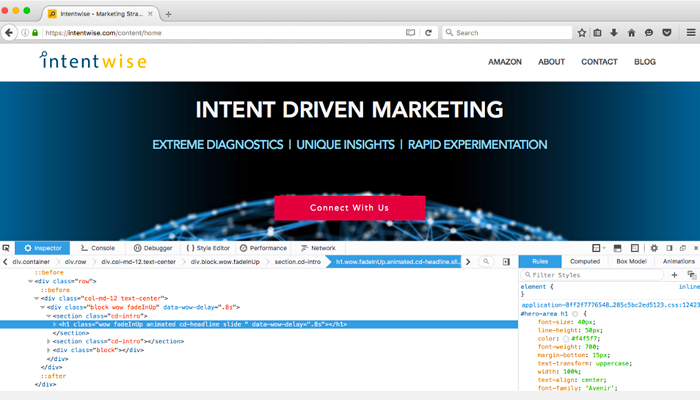This screenshot has height=400, width=700.
Task: Select div.block.wow.fadeInUp breadcrumb
Action: [225, 262]
